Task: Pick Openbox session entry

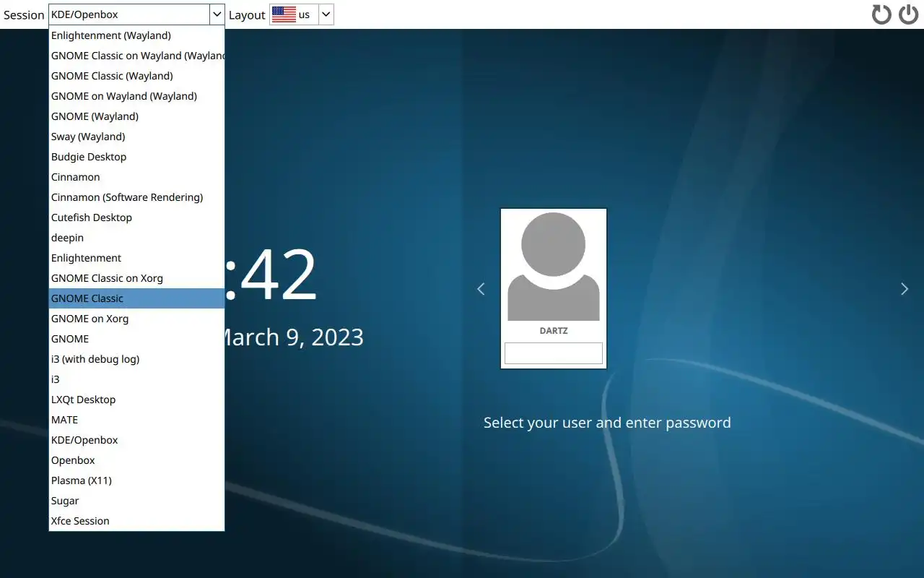Action: tap(136, 460)
